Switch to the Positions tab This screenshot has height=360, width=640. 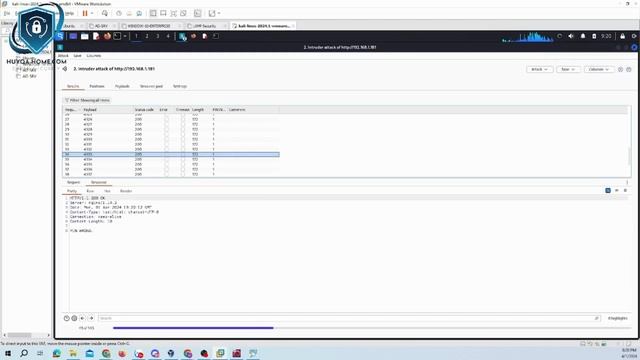click(97, 86)
